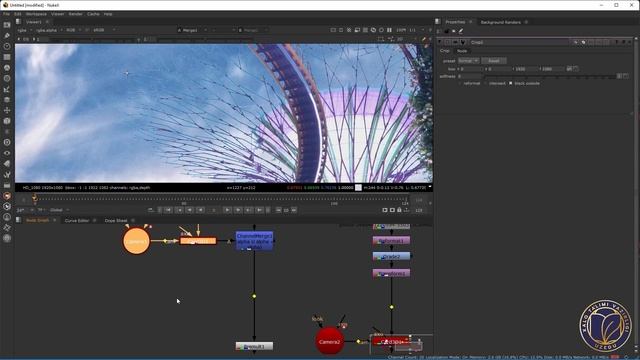Open the Time nodes toolbar menu

[7, 46]
